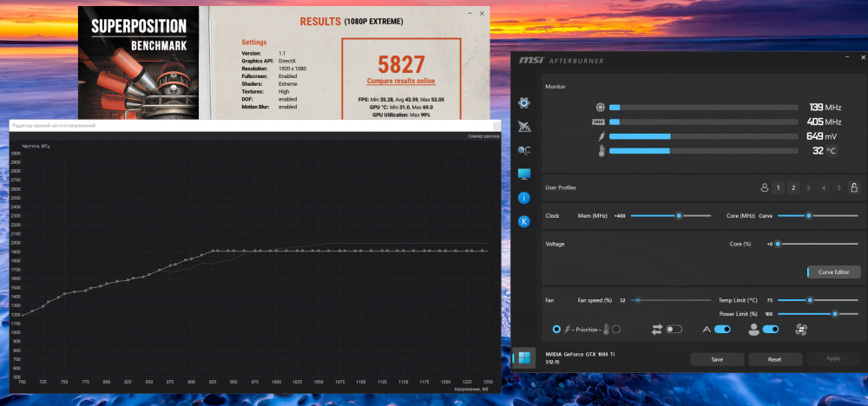Image resolution: width=868 pixels, height=406 pixels.
Task: Select user profile slot 1
Action: 779,187
